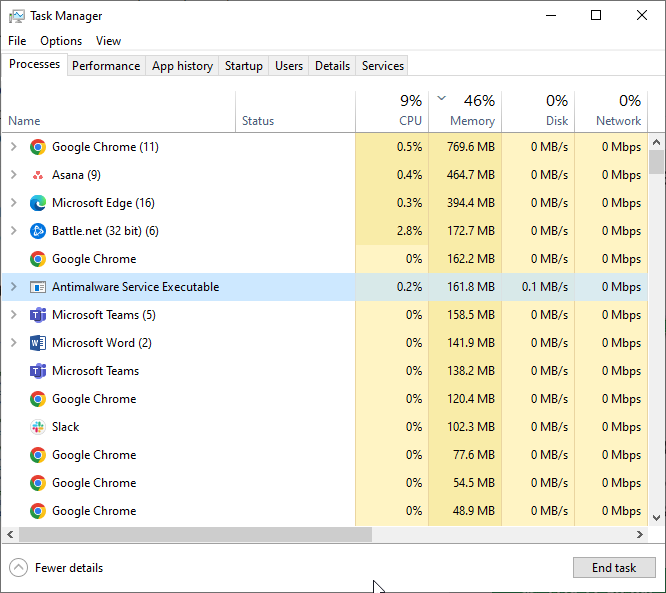Click the Antimalware Service Executable icon
The width and height of the screenshot is (666, 593).
click(38, 287)
